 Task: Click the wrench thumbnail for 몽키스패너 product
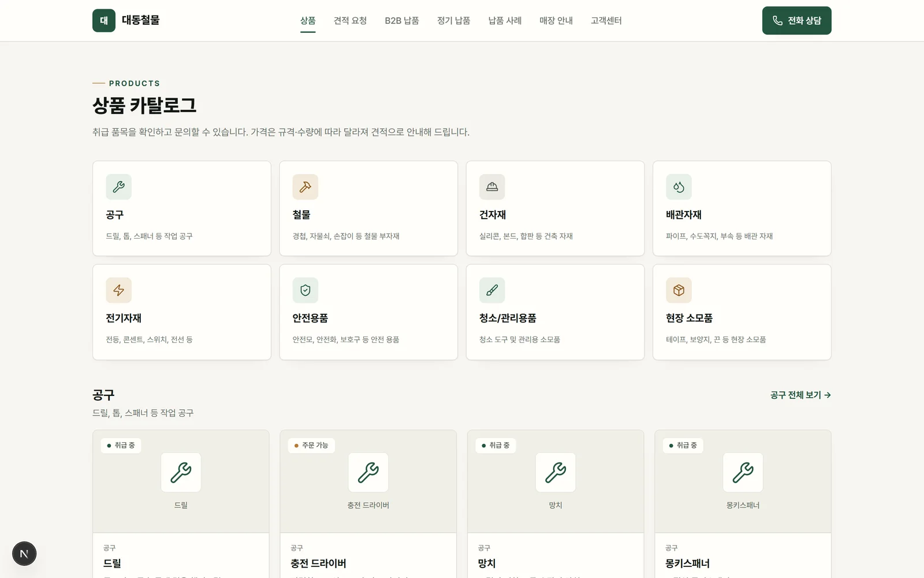click(743, 472)
